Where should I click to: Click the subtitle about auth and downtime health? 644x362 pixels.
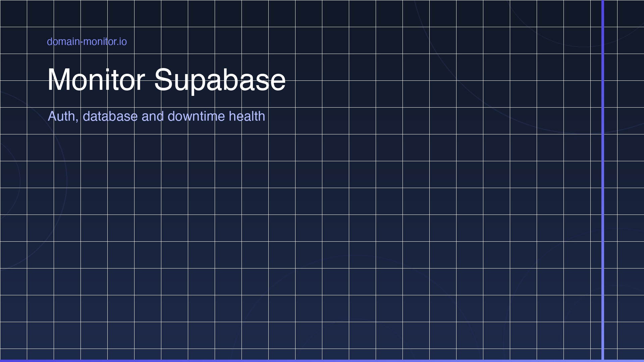tap(156, 116)
